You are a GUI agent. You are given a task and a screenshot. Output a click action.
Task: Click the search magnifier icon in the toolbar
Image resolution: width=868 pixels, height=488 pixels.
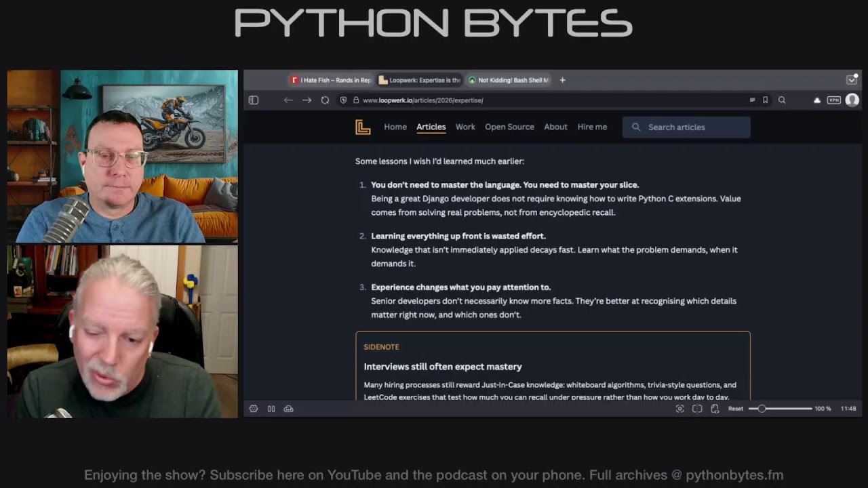(782, 100)
